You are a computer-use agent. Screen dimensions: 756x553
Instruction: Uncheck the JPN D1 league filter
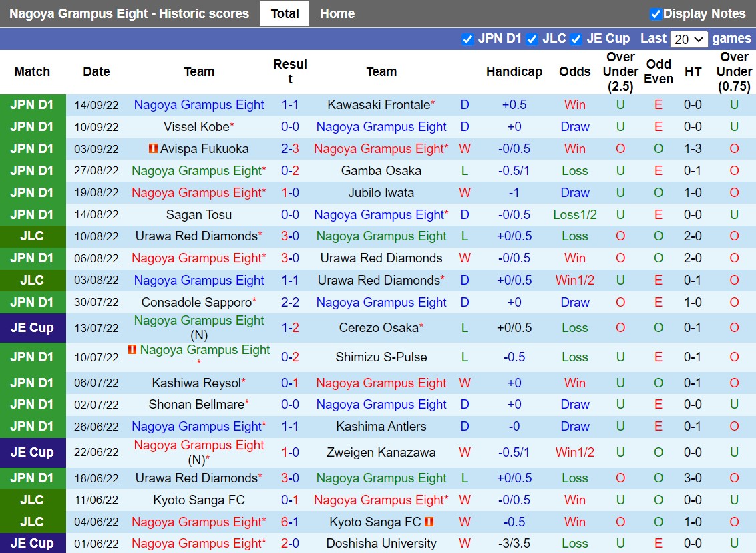[467, 39]
